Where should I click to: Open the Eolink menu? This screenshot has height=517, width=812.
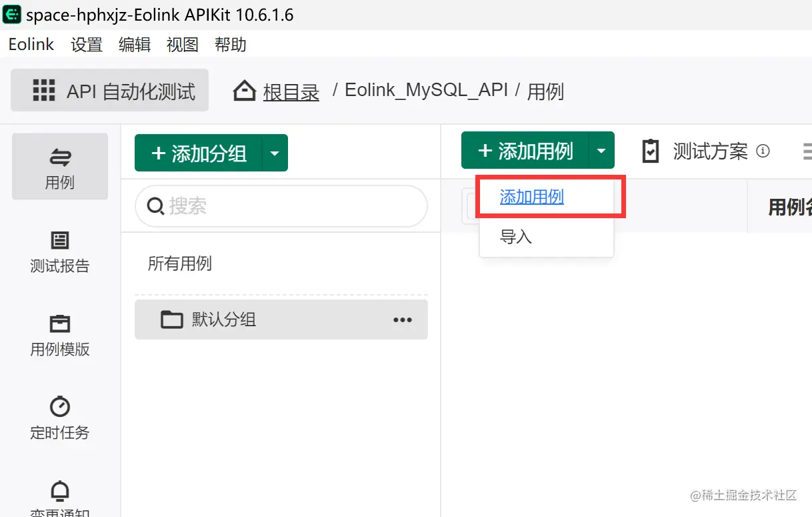click(x=31, y=45)
